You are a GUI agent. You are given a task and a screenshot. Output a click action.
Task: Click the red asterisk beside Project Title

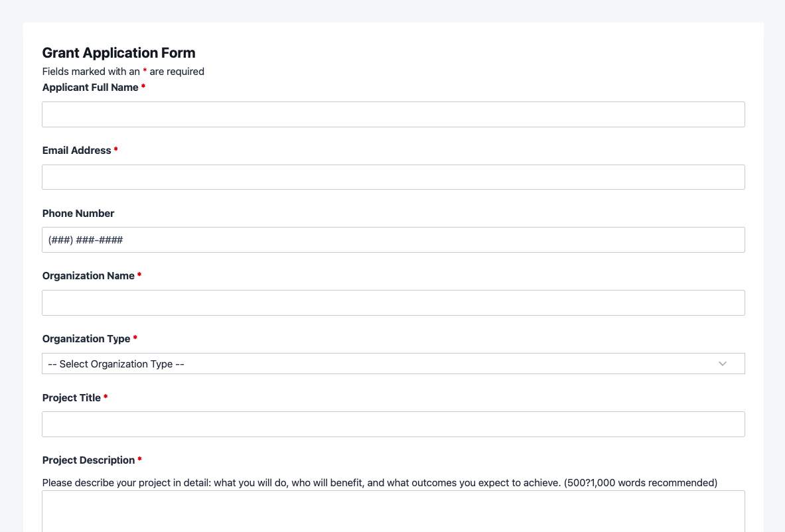tap(106, 397)
